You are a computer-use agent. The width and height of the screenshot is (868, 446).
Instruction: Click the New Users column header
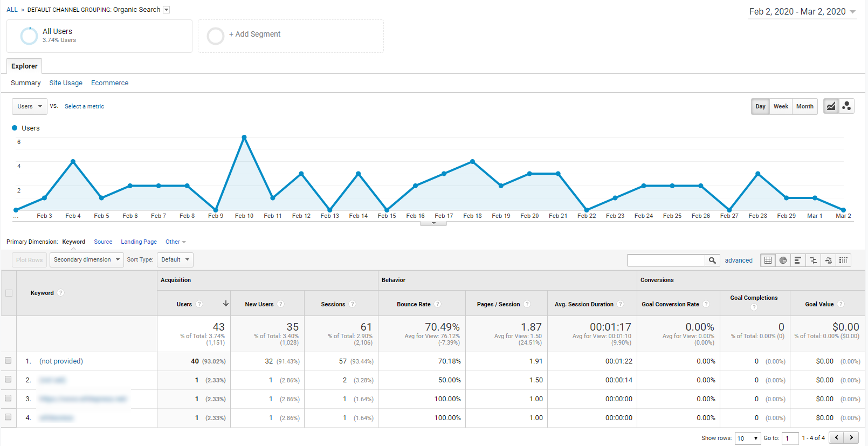pyautogui.click(x=259, y=304)
